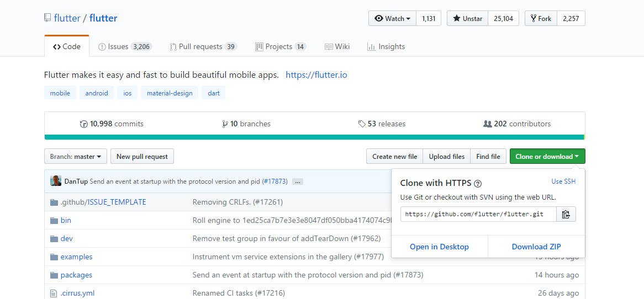Click Download ZIP
Image resolution: width=644 pixels, height=299 pixels.
(536, 247)
